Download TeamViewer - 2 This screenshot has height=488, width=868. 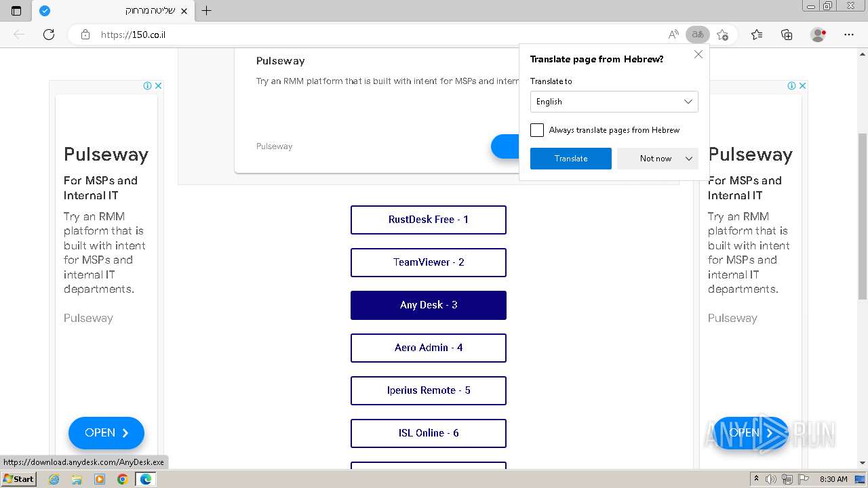[429, 262]
